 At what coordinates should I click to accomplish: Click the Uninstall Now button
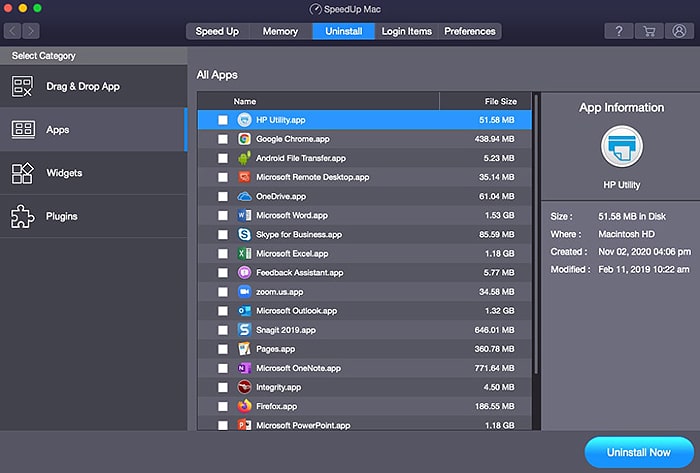click(639, 452)
